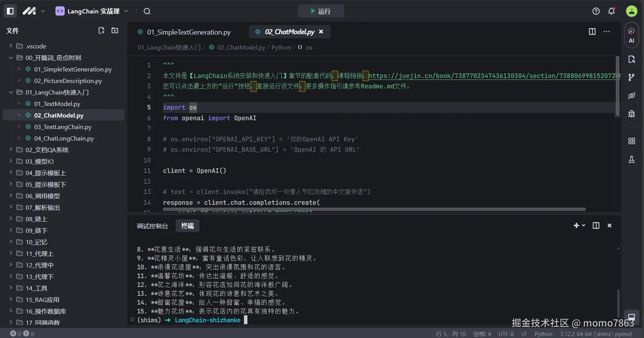644x338 pixels.
Task: Switch to the 调试控制台 tab
Action: coord(152,226)
